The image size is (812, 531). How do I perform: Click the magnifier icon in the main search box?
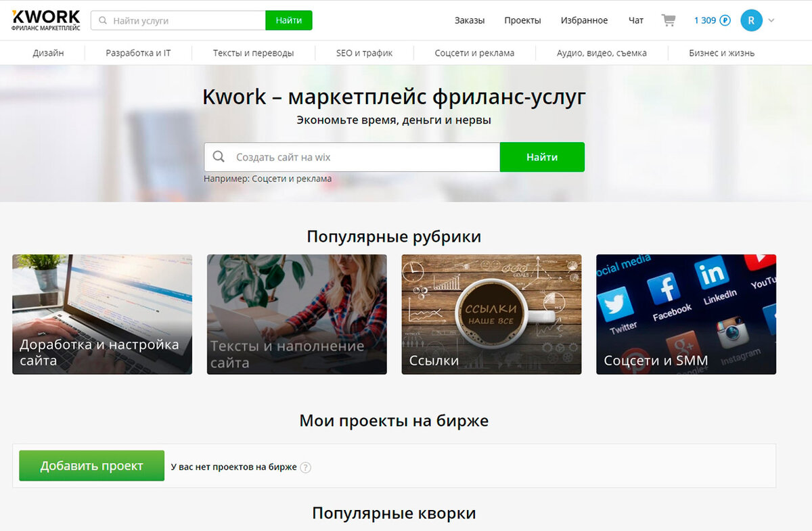(x=219, y=157)
